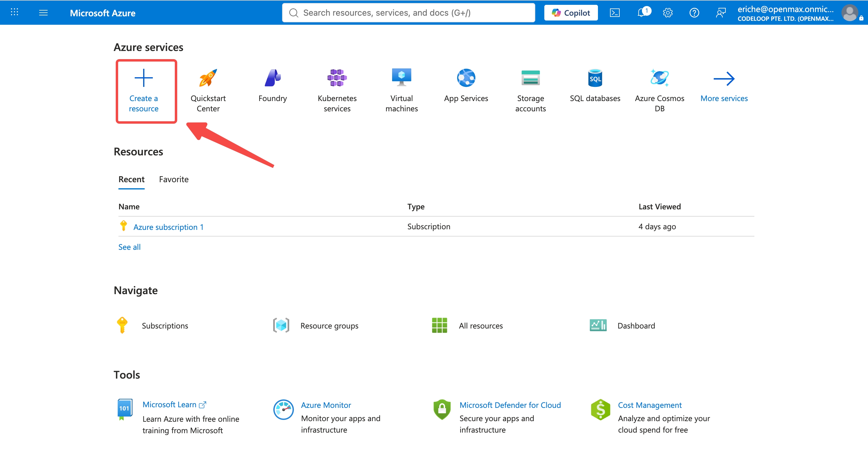Click See all resources link
This screenshot has height=470, width=868.
click(129, 247)
